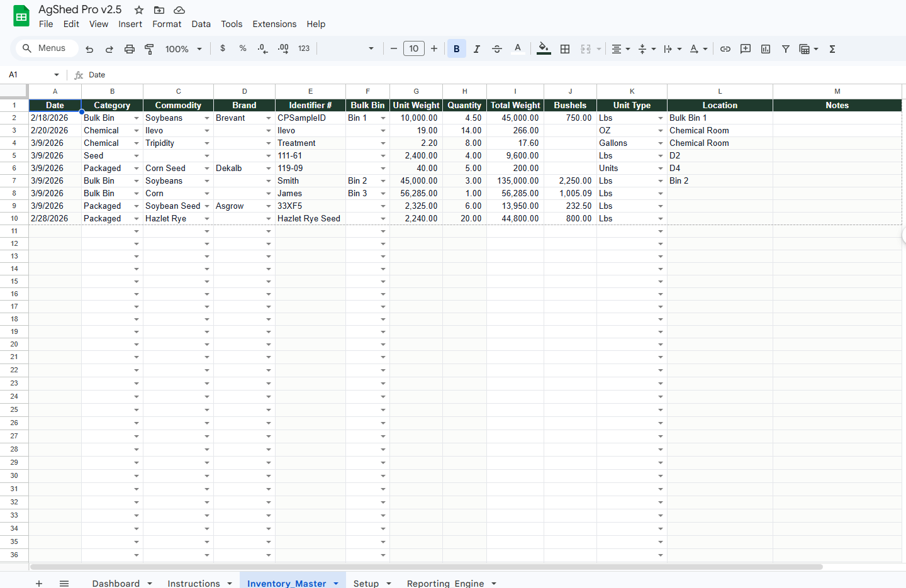
Task: Switch to the Dashboard sheet tab
Action: [116, 583]
